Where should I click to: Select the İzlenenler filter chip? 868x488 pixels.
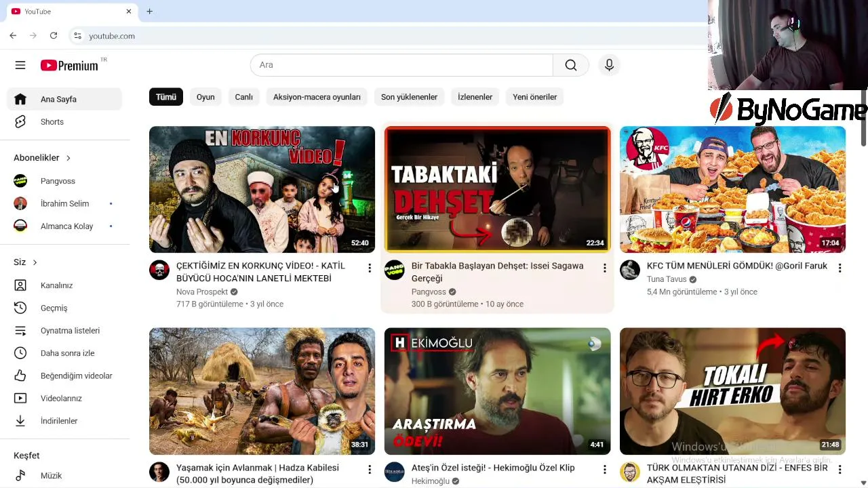point(475,97)
